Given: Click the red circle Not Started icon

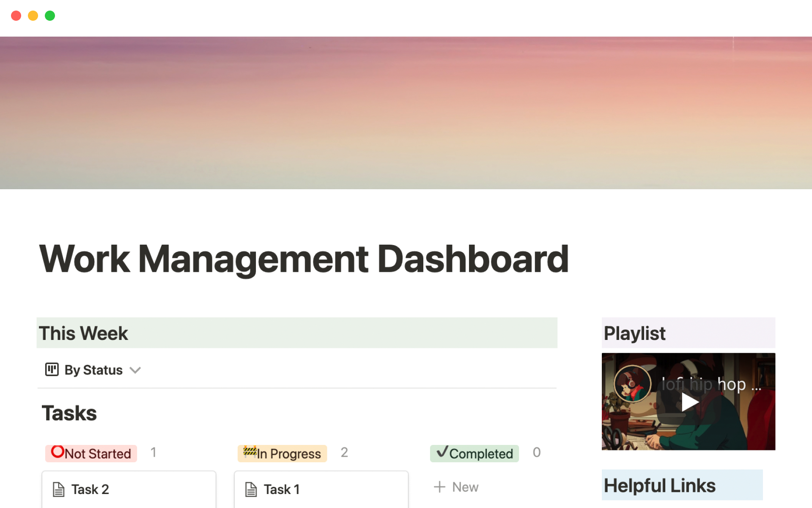Looking at the screenshot, I should [x=58, y=452].
